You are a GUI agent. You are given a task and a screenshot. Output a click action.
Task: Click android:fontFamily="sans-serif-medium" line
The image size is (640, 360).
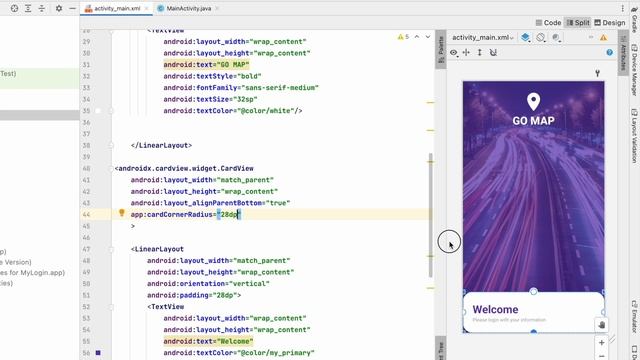coord(241,88)
